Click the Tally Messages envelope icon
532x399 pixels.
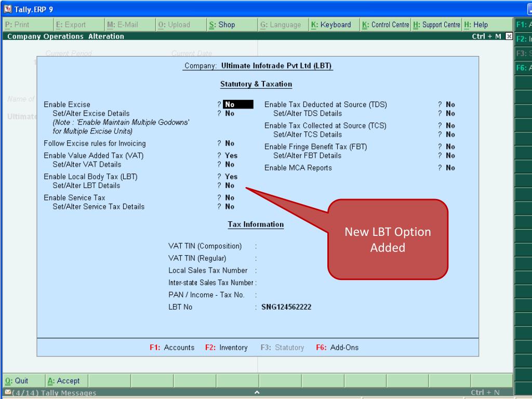(x=8, y=392)
